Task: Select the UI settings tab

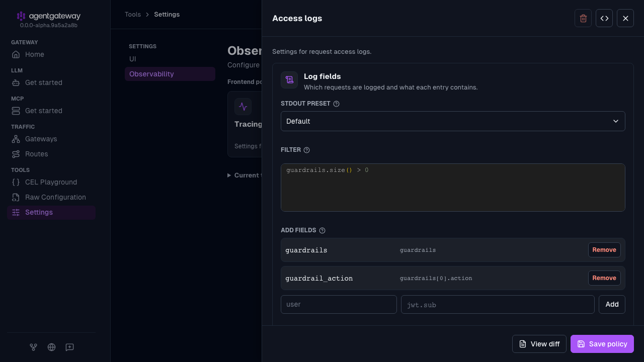Action: 170,59
